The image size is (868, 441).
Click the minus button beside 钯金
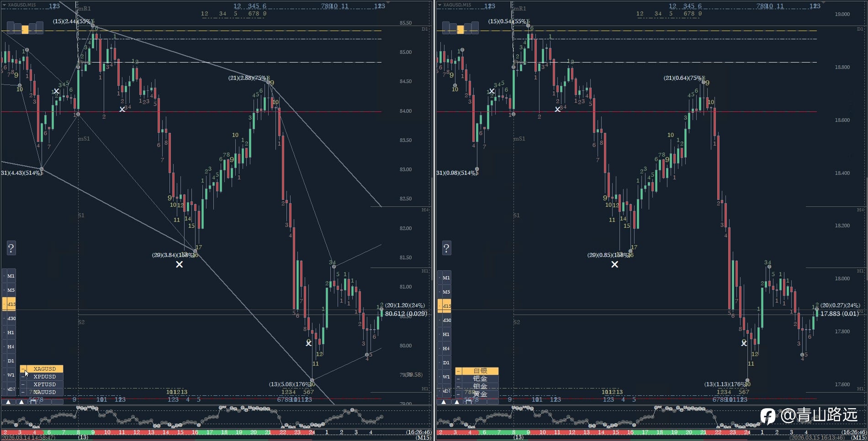tap(458, 379)
